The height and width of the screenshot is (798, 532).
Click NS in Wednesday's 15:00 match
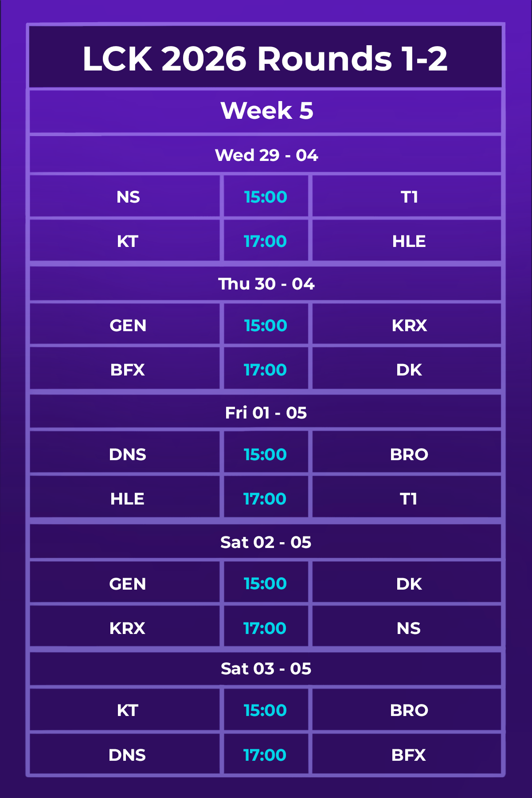coord(128,197)
